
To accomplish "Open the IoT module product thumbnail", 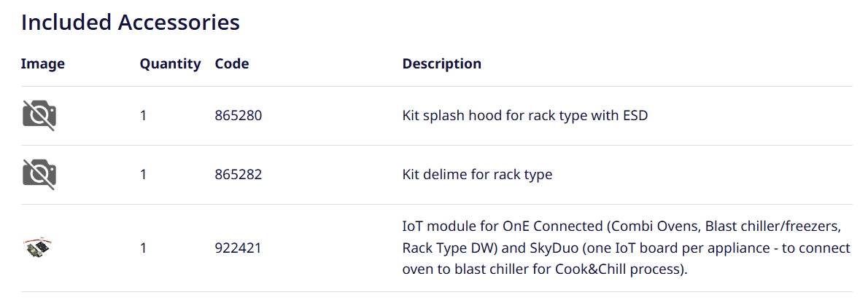I will (36, 248).
